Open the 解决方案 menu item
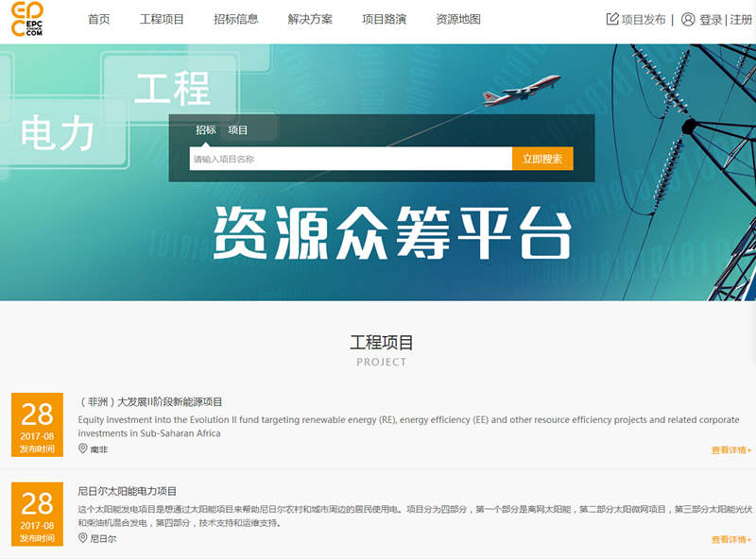Screen dimensions: 756x559 tap(310, 19)
